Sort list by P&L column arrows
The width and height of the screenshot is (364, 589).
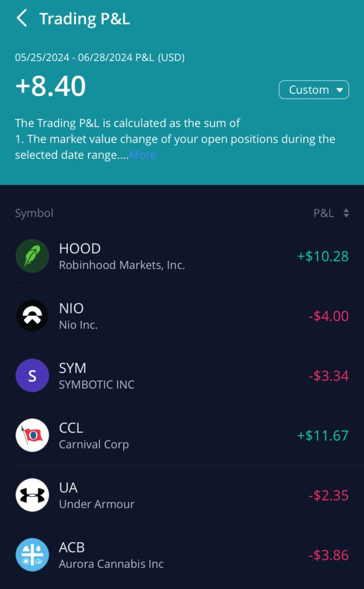coord(346,213)
